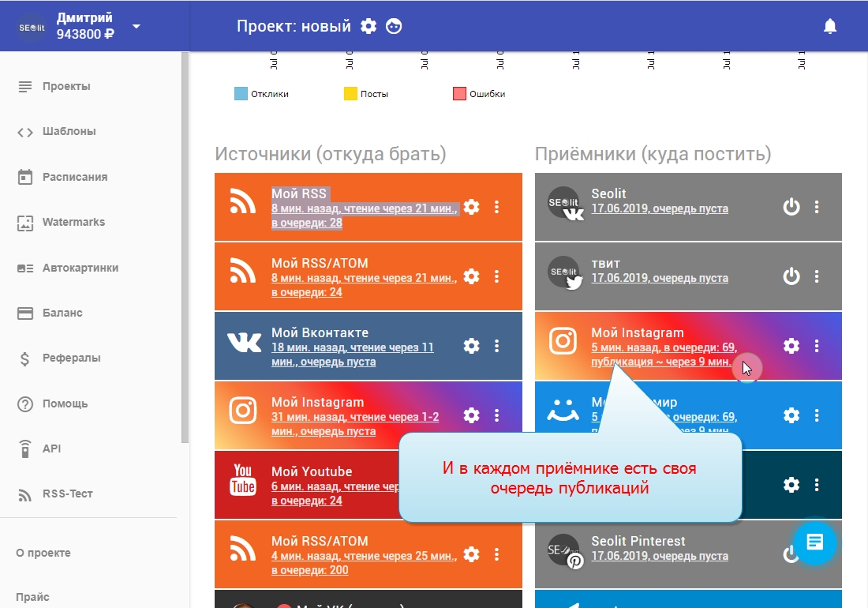
Task: Open settings gear for Мой Вконтакте source
Action: [x=471, y=346]
